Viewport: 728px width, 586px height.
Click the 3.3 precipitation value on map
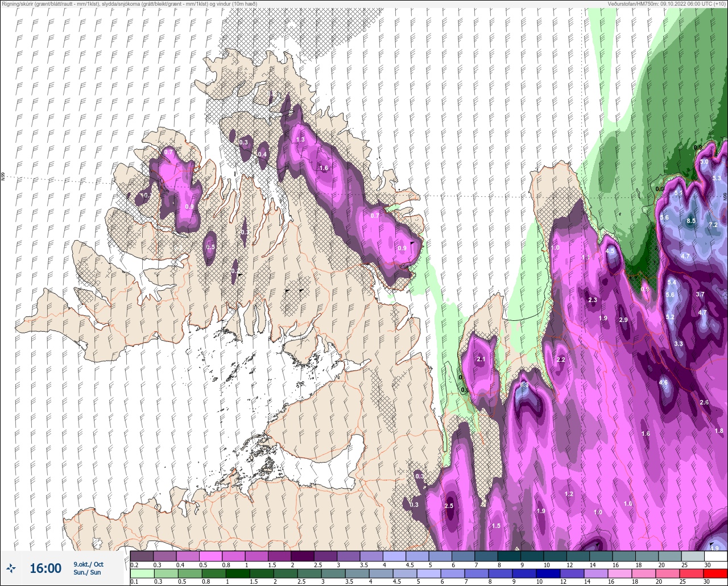(679, 344)
